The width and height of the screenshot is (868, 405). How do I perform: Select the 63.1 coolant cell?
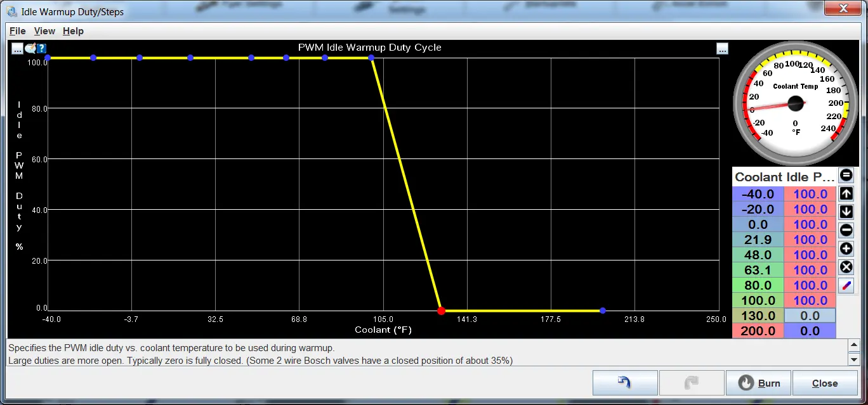click(x=758, y=270)
